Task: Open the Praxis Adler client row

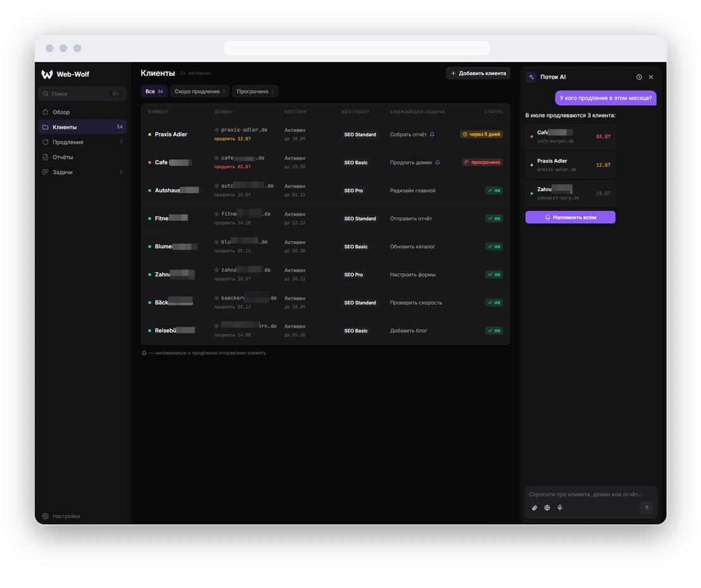Action: click(325, 134)
